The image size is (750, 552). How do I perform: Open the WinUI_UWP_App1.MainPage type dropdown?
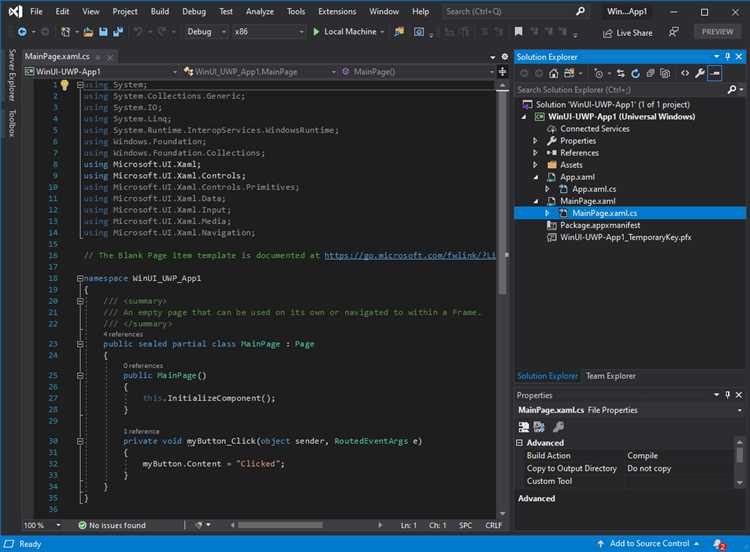tap(260, 72)
